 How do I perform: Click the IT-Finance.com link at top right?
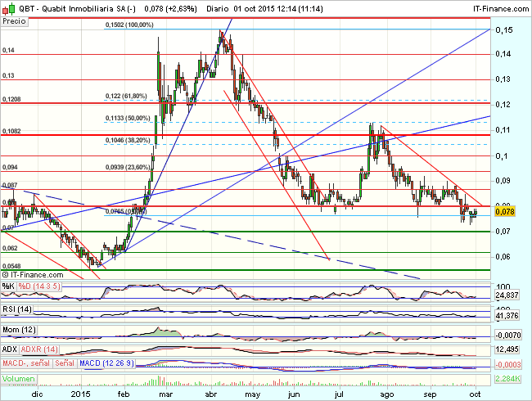click(x=501, y=9)
